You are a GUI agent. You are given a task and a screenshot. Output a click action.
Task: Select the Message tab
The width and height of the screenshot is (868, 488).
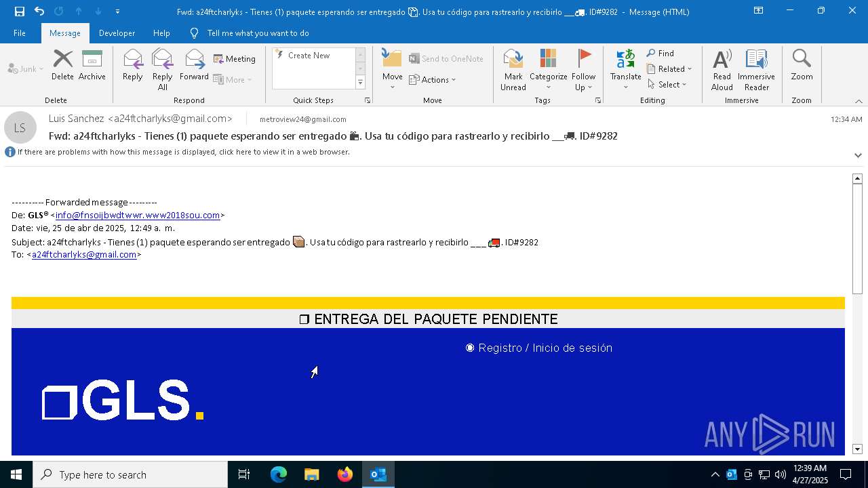coord(65,33)
